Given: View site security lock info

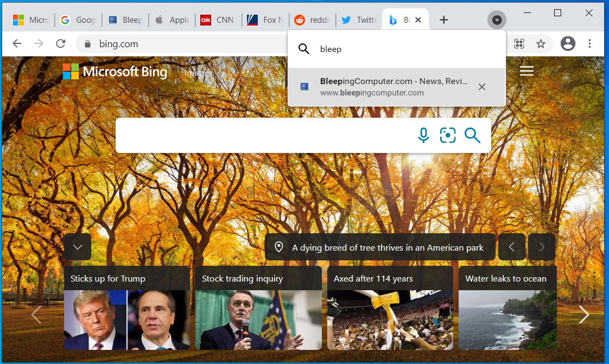Looking at the screenshot, I should click(88, 44).
